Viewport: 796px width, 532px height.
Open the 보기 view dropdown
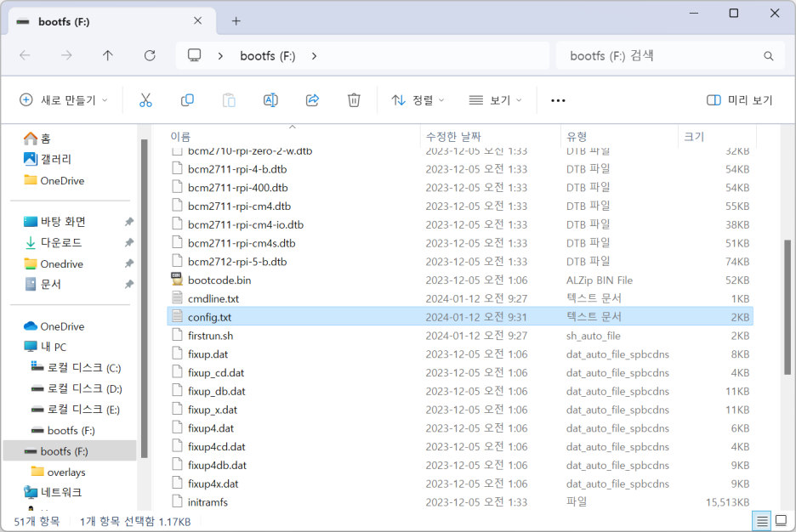pos(495,100)
